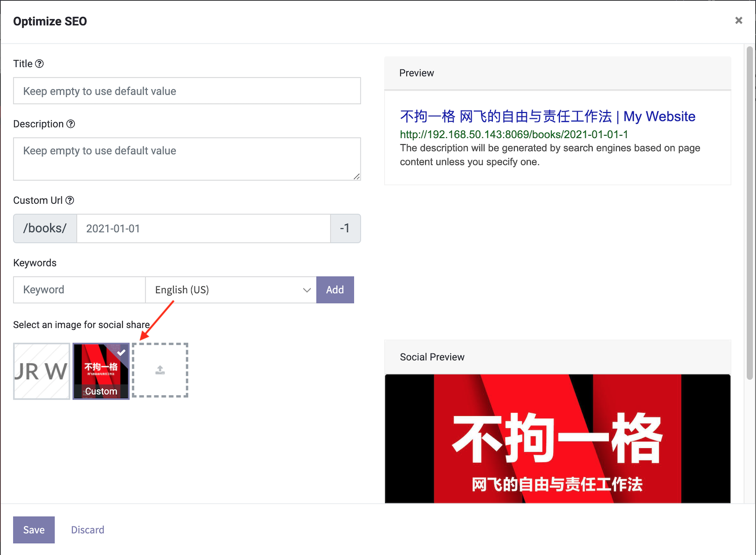
Task: Click the Add keyword button
Action: [x=335, y=290]
